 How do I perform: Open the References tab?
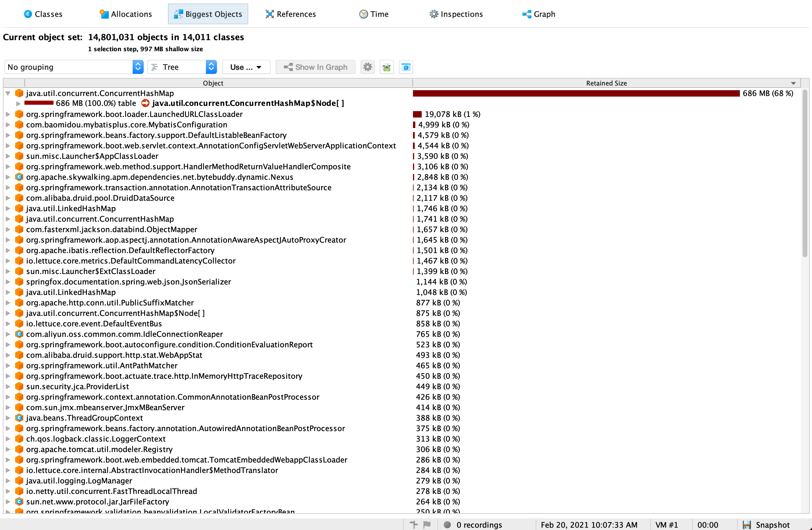coord(291,14)
